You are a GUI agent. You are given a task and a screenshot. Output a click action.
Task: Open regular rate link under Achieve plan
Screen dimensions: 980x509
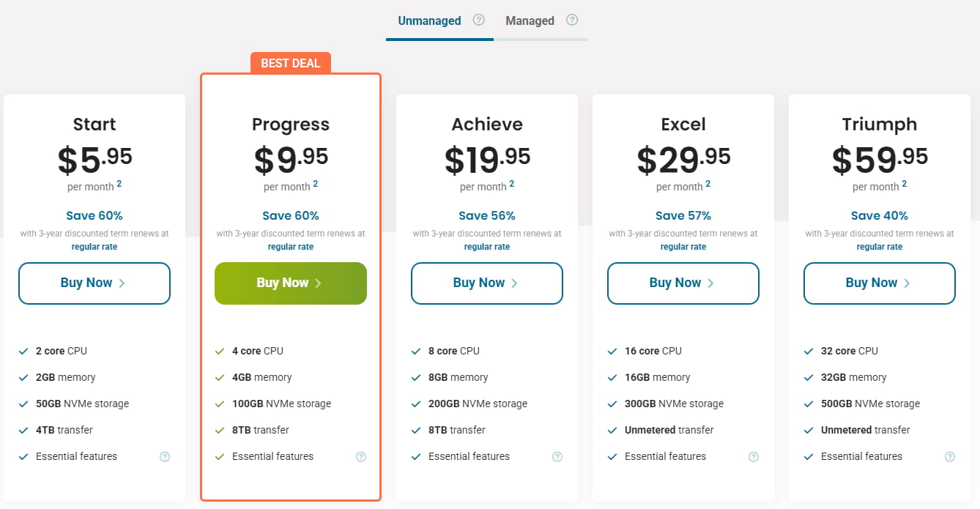point(487,247)
